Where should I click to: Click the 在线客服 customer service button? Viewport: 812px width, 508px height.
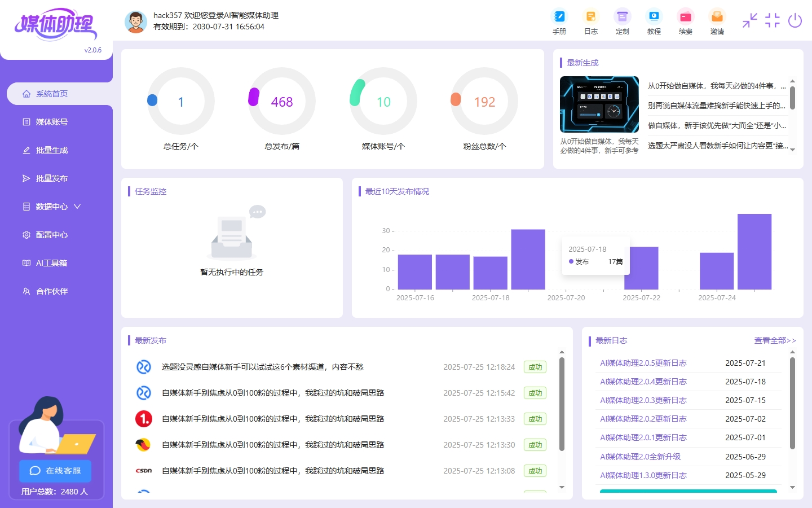coord(55,471)
